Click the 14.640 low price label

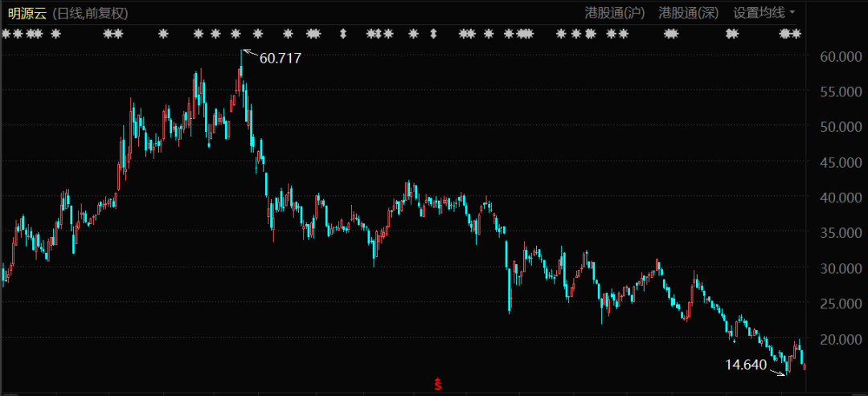pyautogui.click(x=746, y=365)
